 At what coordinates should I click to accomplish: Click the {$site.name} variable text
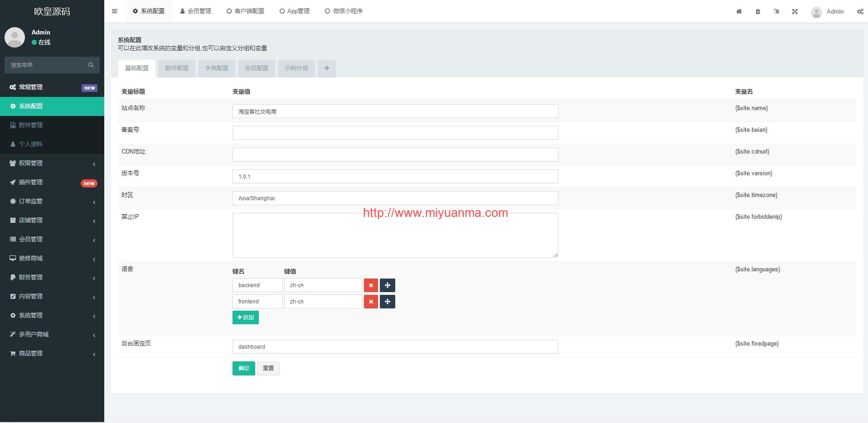tap(752, 108)
